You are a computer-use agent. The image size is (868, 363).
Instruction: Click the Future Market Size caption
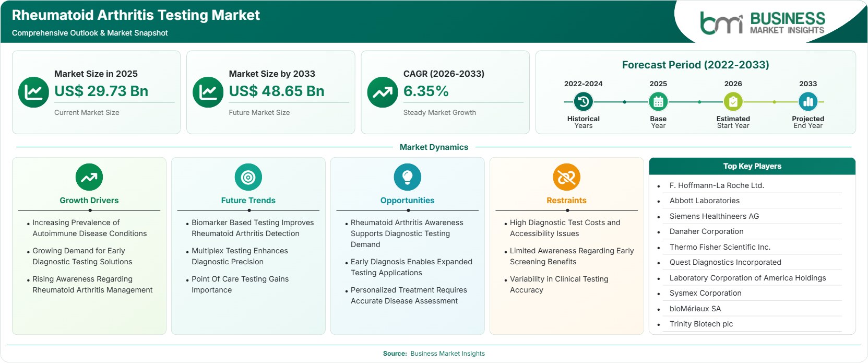click(x=259, y=112)
